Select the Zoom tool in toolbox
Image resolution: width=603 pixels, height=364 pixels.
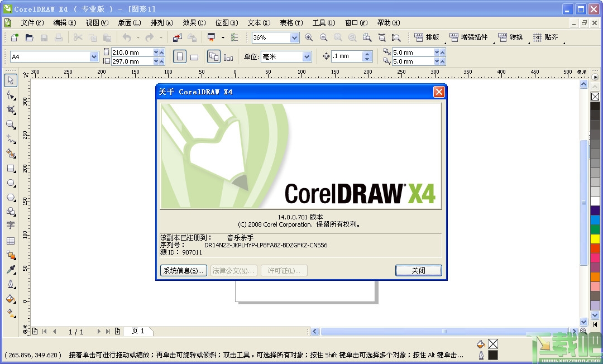tap(11, 124)
